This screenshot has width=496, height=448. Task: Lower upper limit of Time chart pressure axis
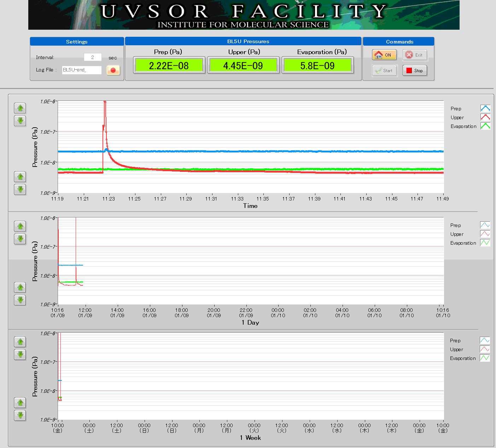pyautogui.click(x=21, y=121)
